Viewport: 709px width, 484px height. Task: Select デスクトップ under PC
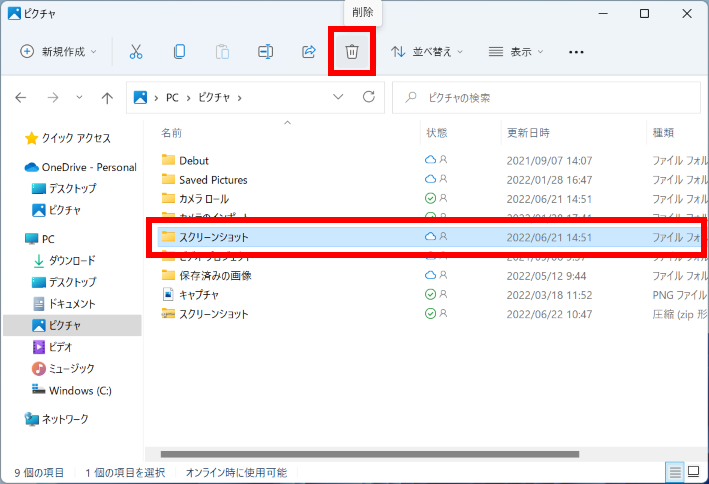pos(64,282)
